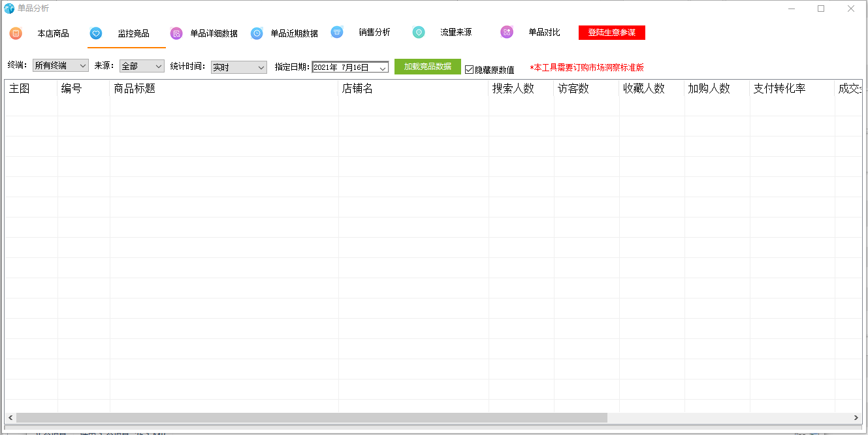Open the 统计时间 dropdown showing 实时
868x435 pixels.
[x=238, y=67]
